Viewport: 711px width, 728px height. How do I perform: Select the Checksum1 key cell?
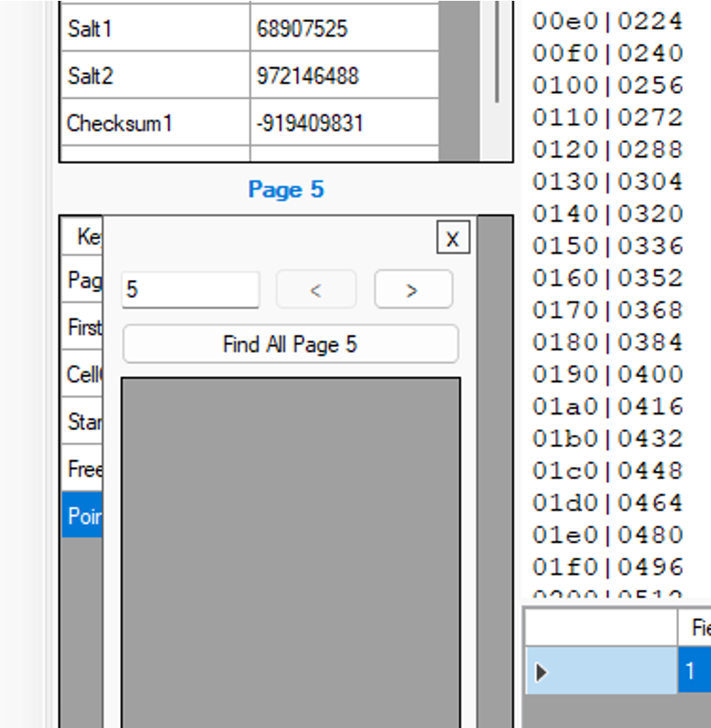tap(155, 124)
